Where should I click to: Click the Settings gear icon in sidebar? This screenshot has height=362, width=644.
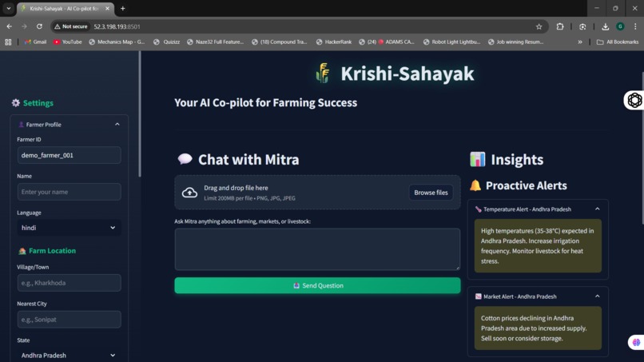[16, 103]
